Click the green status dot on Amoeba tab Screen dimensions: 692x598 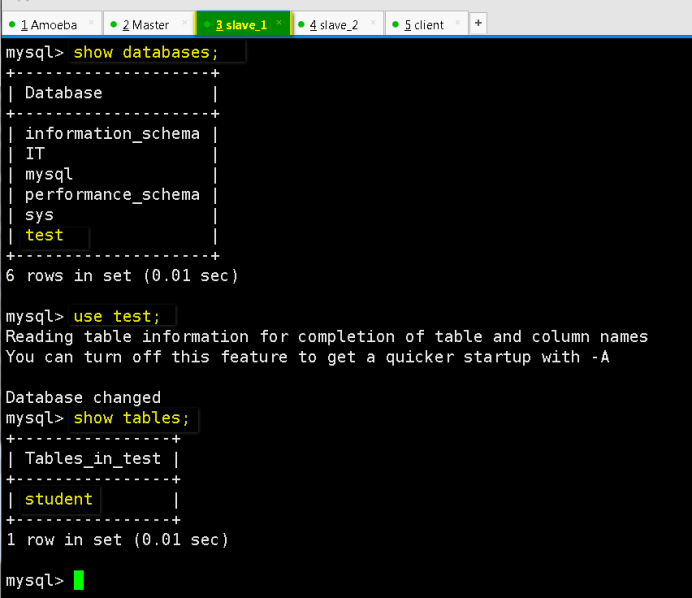point(12,24)
